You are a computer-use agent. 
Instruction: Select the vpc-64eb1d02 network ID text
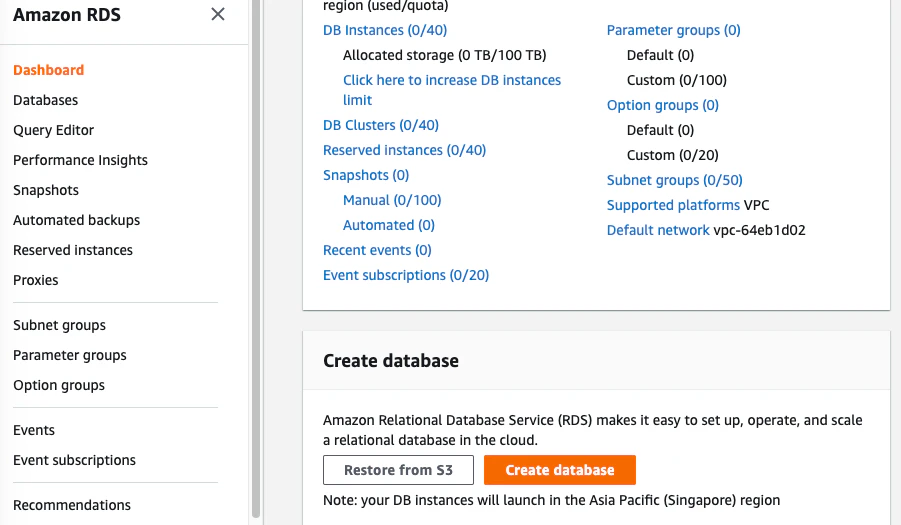760,230
